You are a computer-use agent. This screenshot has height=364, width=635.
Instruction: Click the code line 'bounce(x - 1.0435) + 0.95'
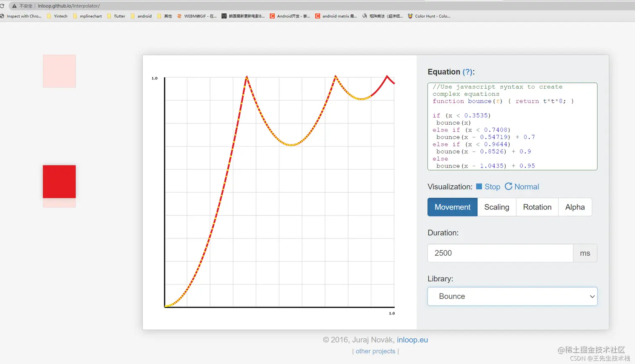[485, 166]
